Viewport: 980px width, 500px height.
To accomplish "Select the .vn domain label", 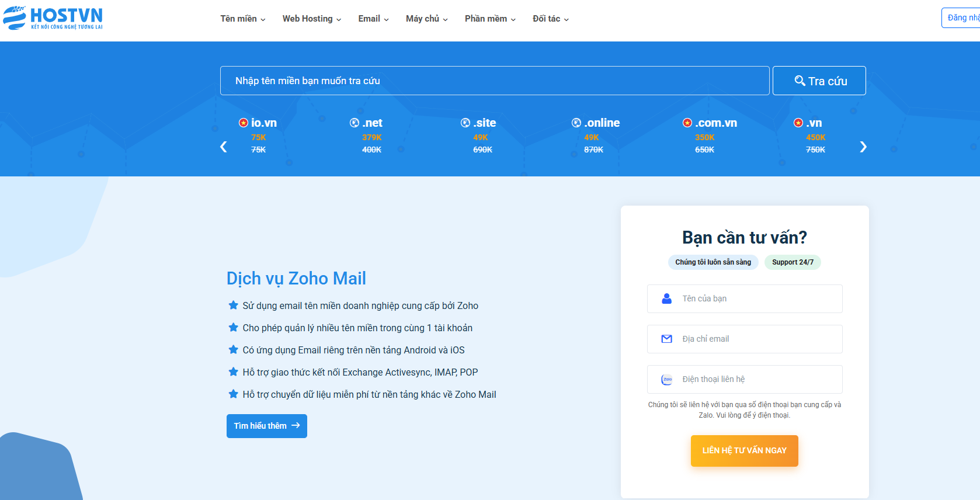I will pos(814,123).
